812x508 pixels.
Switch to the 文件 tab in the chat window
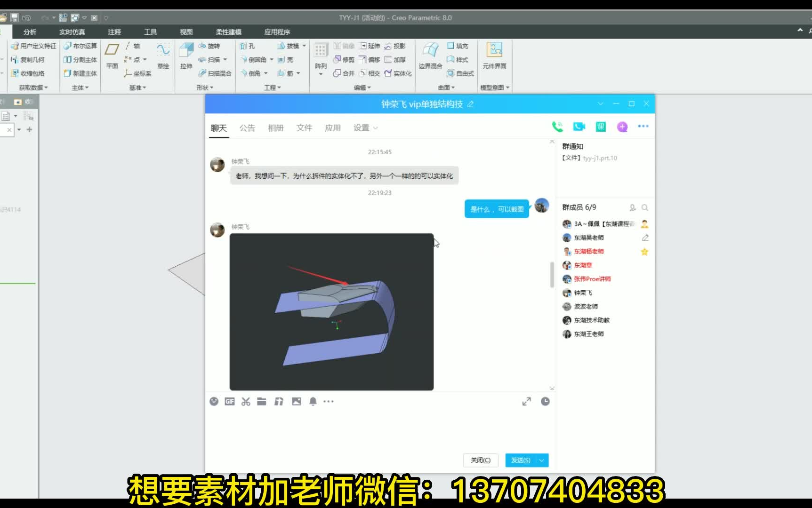point(304,127)
